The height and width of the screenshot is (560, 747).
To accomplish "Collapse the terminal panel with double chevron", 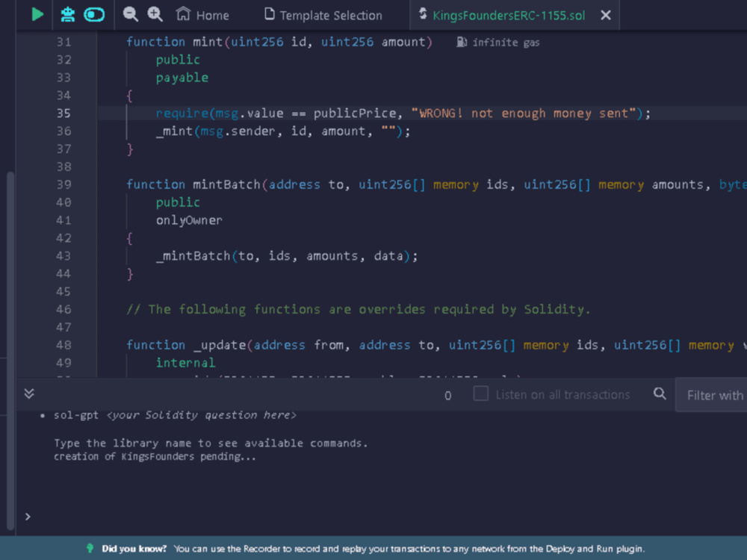I will [29, 393].
